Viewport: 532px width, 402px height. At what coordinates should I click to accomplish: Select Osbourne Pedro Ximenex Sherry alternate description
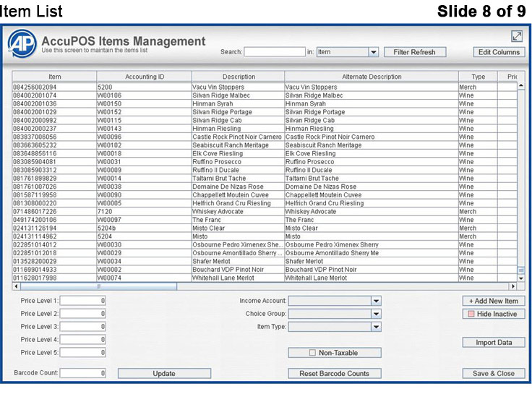coord(372,245)
